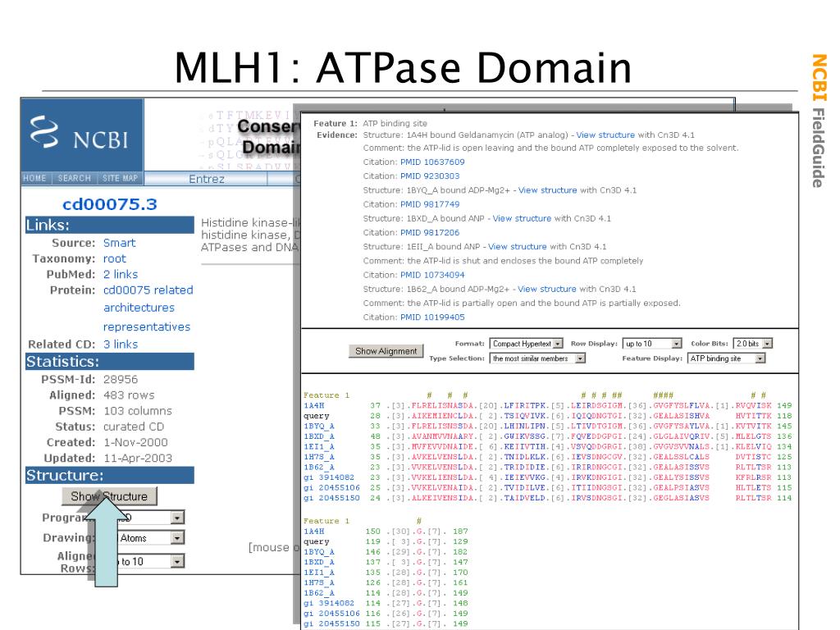Click the PSSM-Id value 28956
The image size is (840, 630).
pyautogui.click(x=121, y=379)
